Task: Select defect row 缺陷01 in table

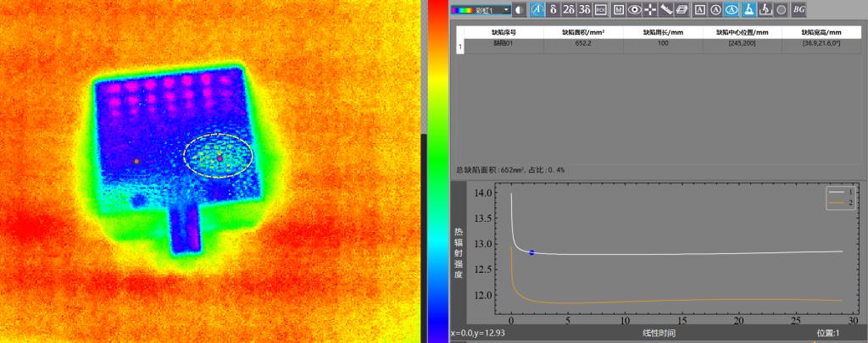Action: tap(504, 43)
